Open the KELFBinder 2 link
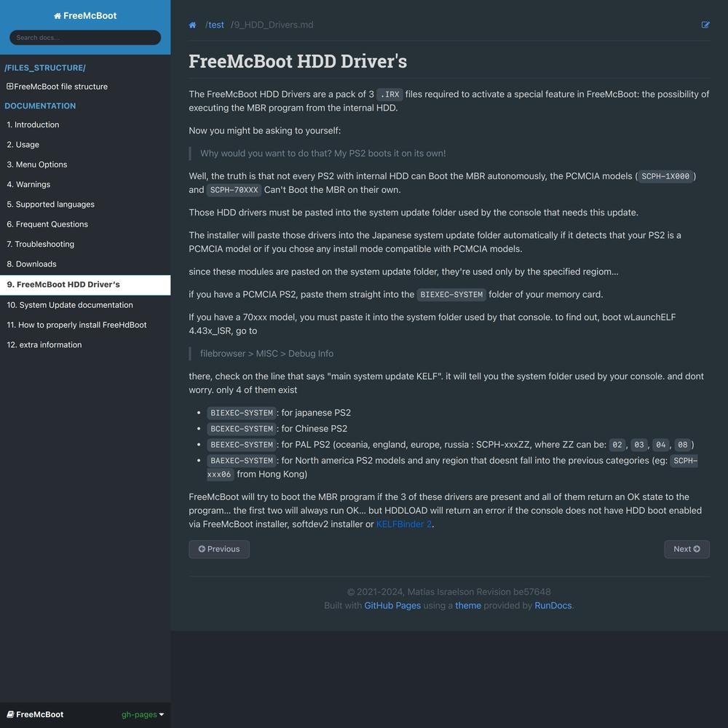The width and height of the screenshot is (728, 728). (404, 524)
